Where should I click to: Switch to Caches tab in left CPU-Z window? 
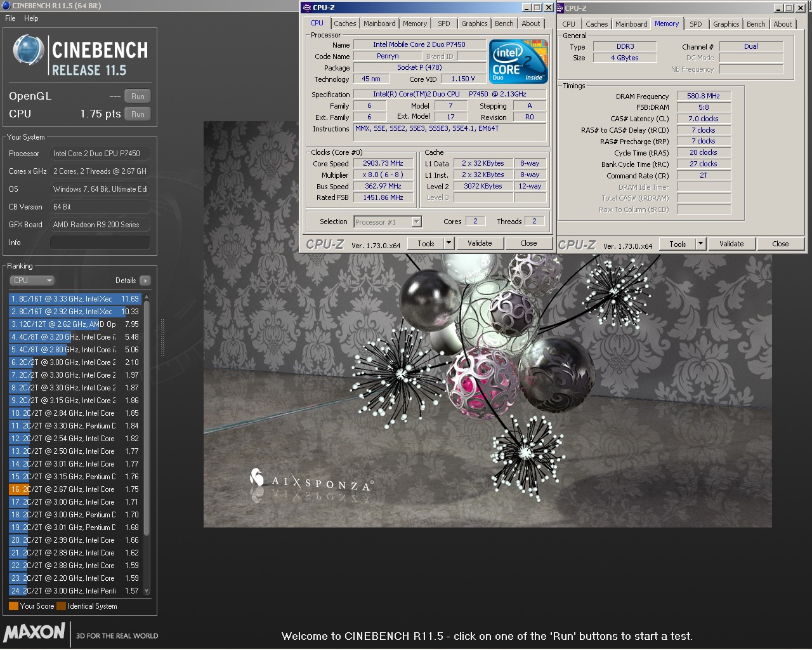click(345, 23)
